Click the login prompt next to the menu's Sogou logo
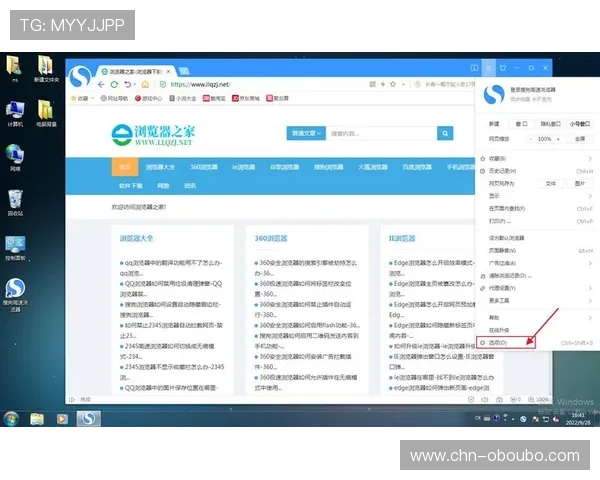The height and width of the screenshot is (480, 600). 533,90
